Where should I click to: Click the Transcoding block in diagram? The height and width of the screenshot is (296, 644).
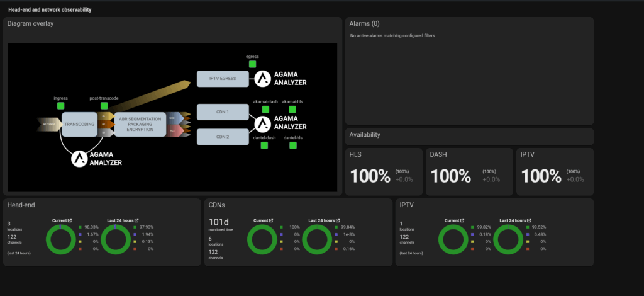(x=79, y=125)
